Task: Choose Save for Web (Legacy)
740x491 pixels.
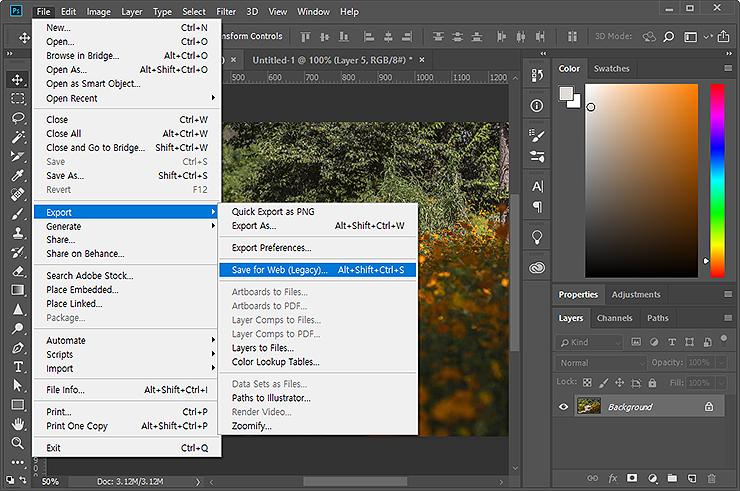Action: [318, 270]
